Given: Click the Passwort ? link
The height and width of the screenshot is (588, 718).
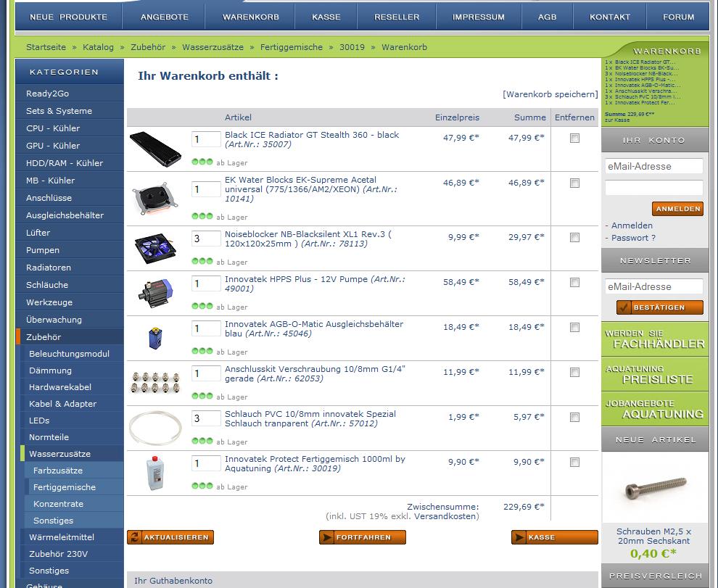Looking at the screenshot, I should [x=633, y=238].
